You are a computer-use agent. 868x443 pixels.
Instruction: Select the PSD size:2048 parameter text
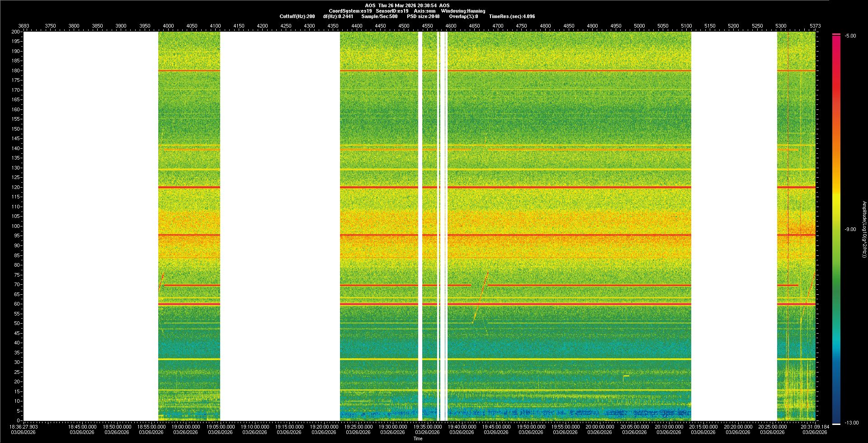tap(423, 16)
